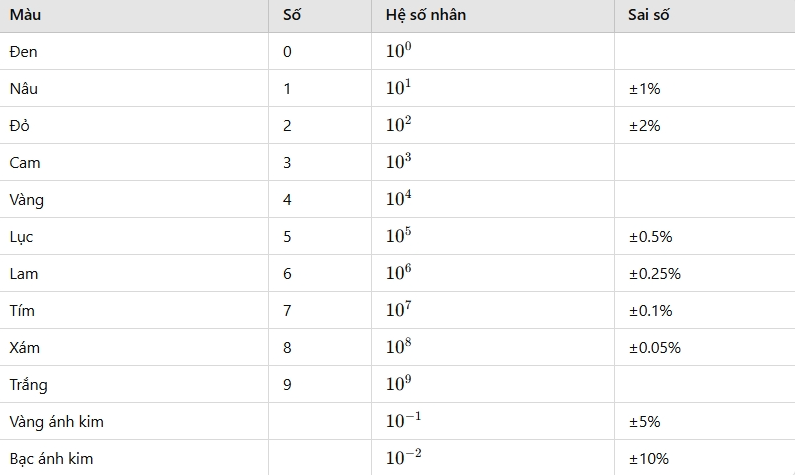The width and height of the screenshot is (795, 475).
Task: Select the "Tím" color cell
Action: (21, 311)
